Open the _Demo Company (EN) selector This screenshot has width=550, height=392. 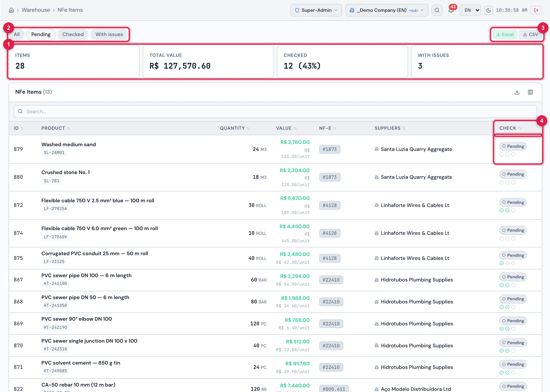387,10
